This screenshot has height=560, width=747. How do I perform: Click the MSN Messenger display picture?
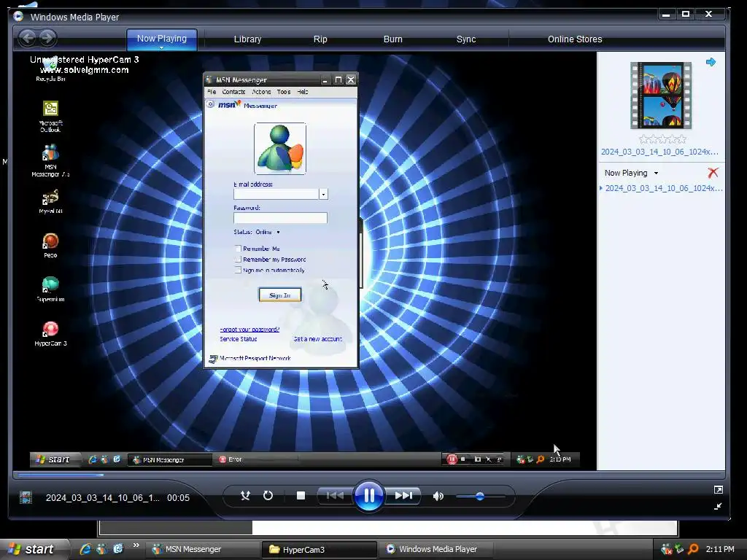point(280,149)
